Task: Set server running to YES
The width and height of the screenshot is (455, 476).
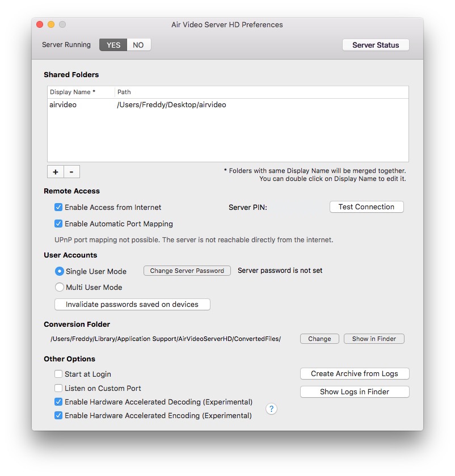Action: coord(113,45)
